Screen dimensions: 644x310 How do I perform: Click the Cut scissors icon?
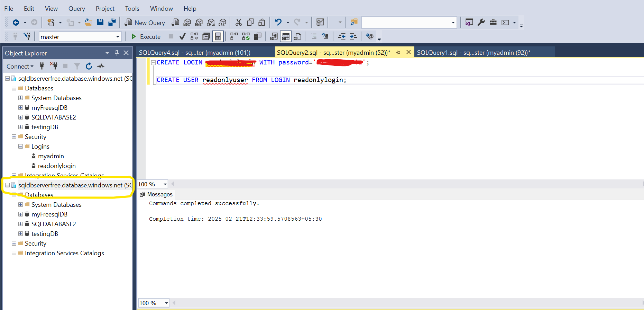[239, 23]
